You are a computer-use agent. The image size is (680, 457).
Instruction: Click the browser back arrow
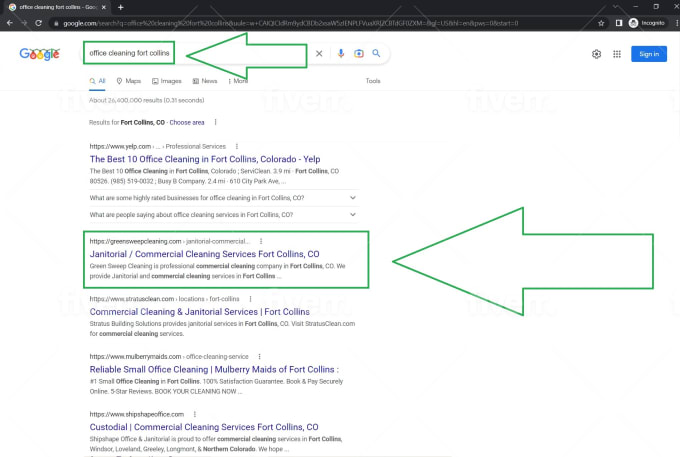click(x=10, y=23)
